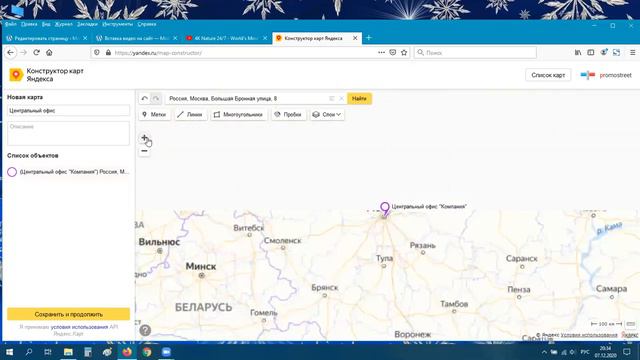Open browser home page
Image resolution: width=640 pixels, height=360 pixels.
click(49, 53)
